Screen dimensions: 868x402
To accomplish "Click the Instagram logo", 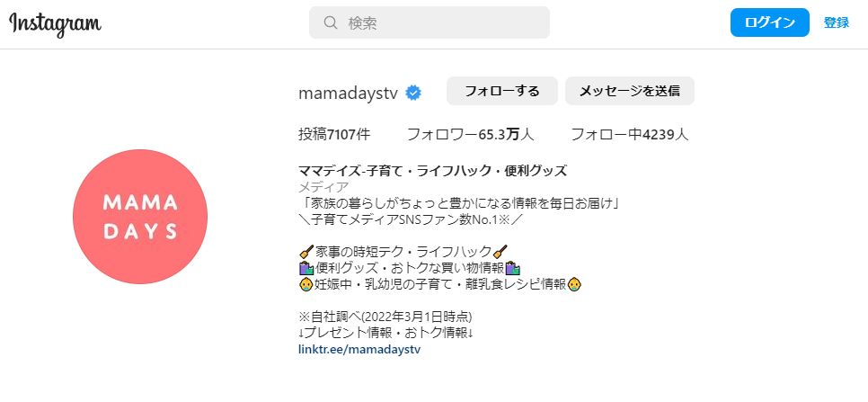I will pyautogui.click(x=56, y=23).
